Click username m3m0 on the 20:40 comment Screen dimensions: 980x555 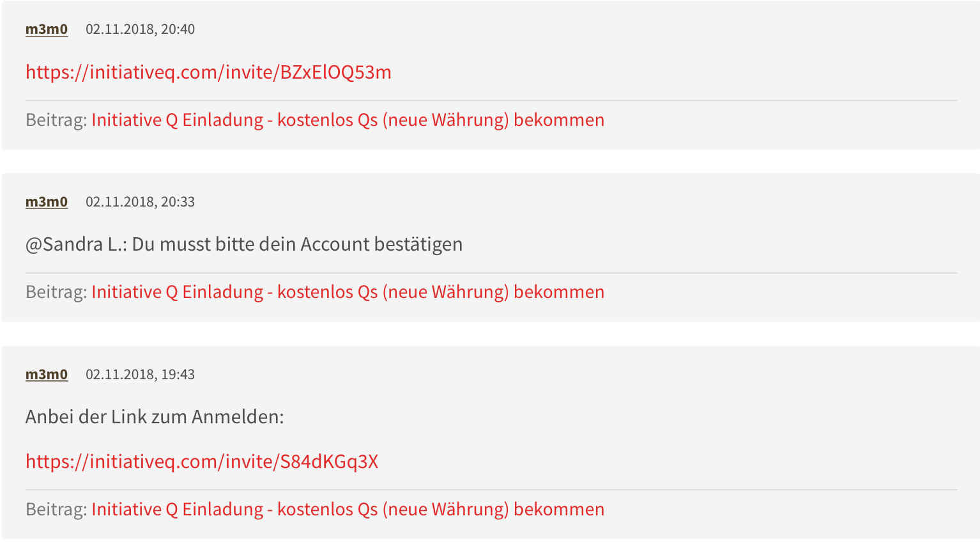47,29
